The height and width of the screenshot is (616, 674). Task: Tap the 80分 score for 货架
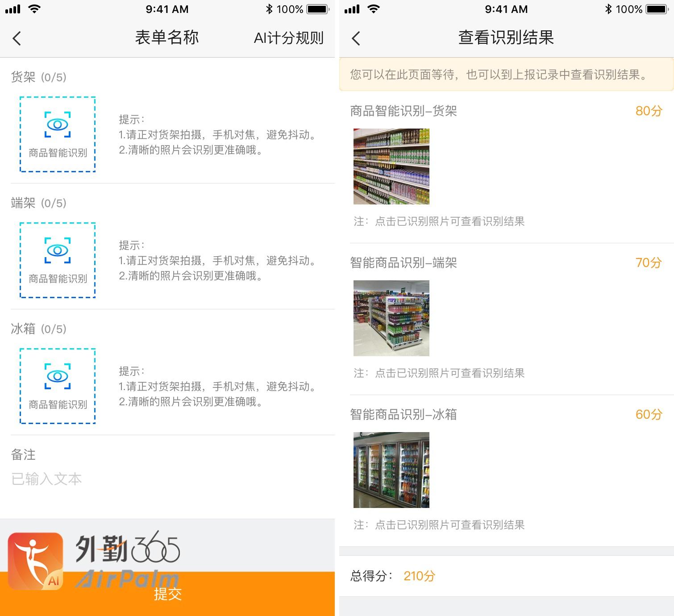click(x=649, y=111)
